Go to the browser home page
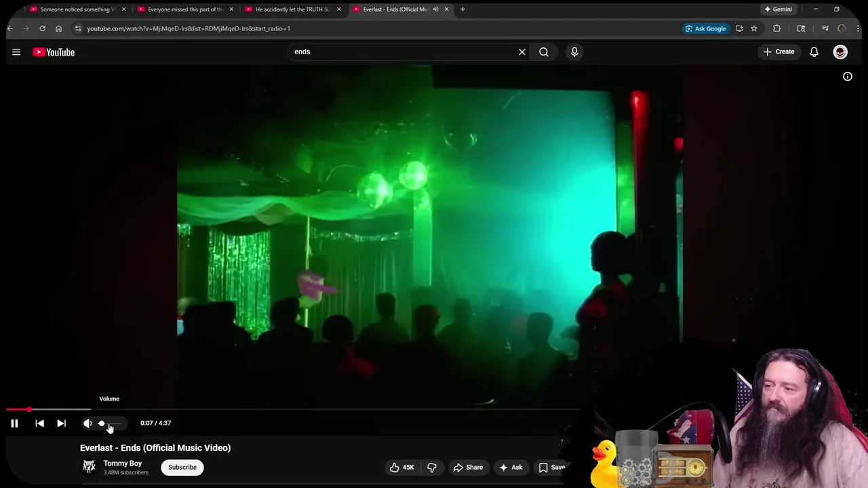This screenshot has width=868, height=488. point(58,28)
